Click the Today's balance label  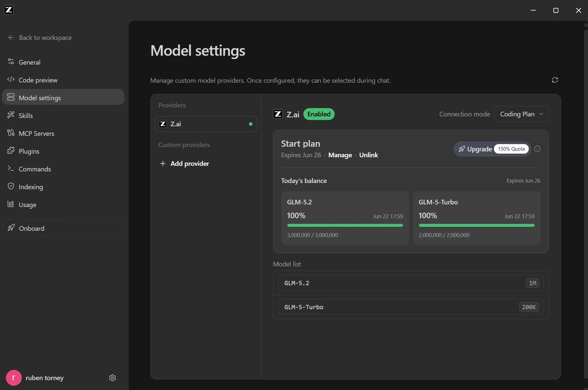tap(304, 181)
